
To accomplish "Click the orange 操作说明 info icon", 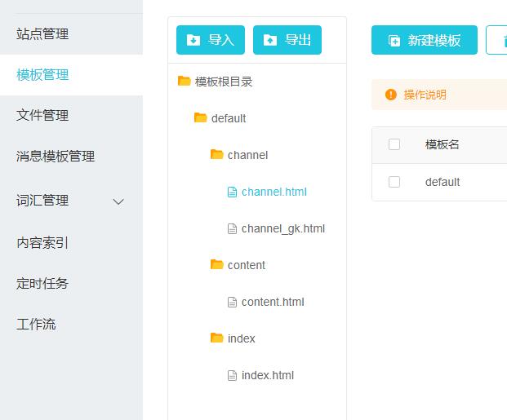I will tap(390, 95).
